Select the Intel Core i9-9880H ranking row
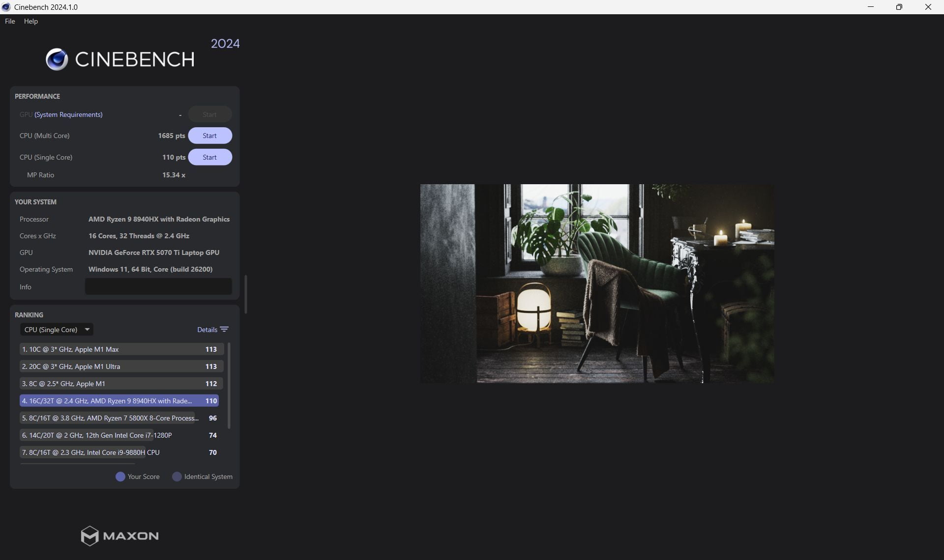The width and height of the screenshot is (944, 560). pos(119,452)
